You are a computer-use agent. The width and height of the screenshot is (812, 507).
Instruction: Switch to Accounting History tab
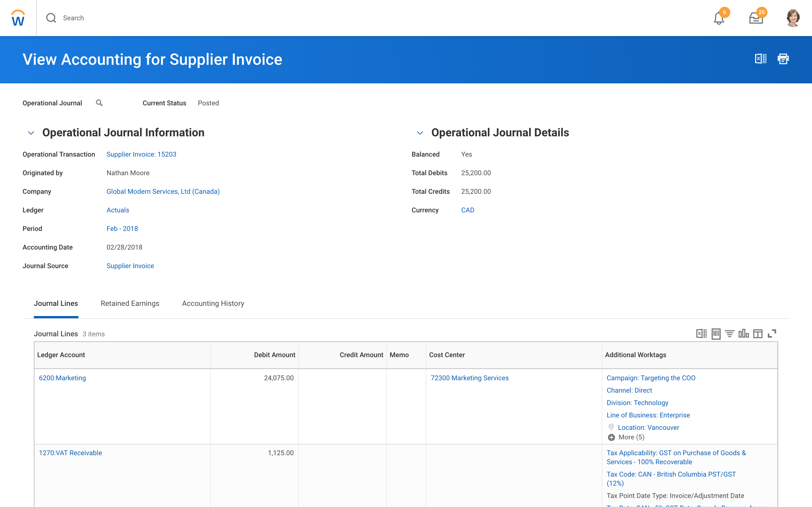[213, 303]
